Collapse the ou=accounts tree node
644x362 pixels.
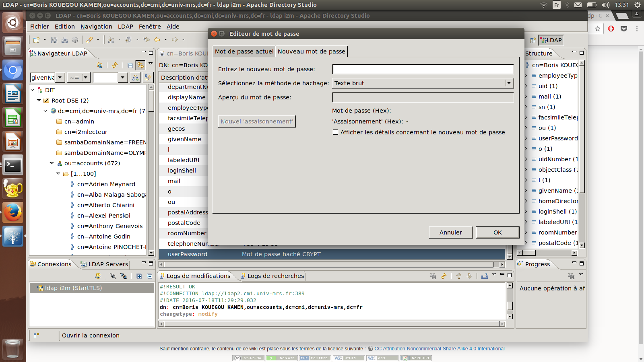tap(52, 163)
